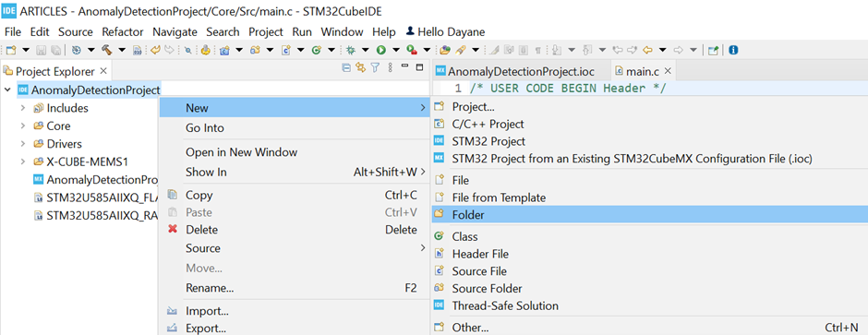Close the main.c editor tab

pos(667,71)
